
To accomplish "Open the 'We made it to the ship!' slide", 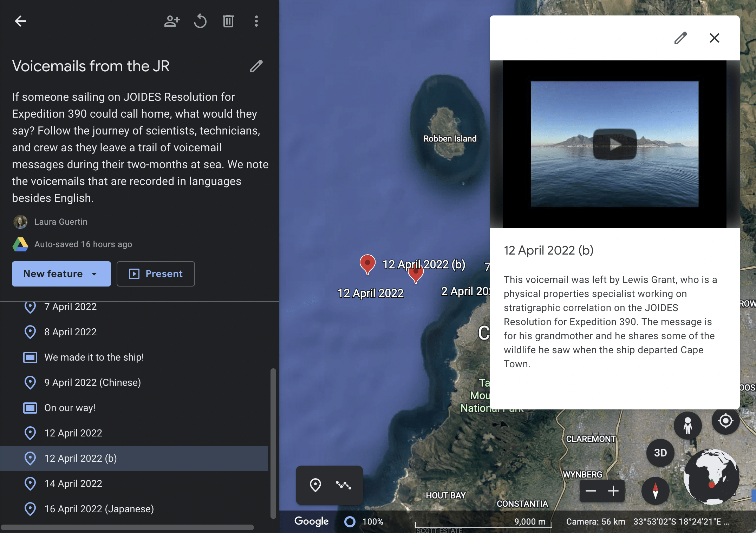I will tap(134, 357).
